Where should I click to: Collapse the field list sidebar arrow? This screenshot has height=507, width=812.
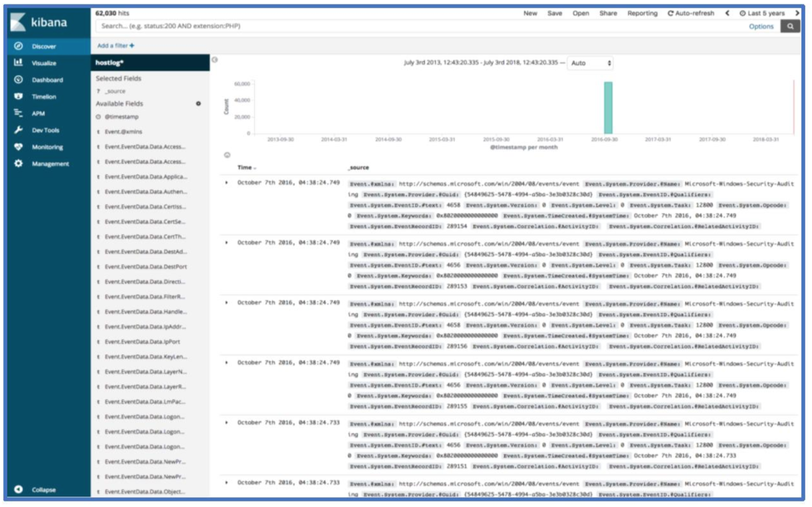[215, 60]
